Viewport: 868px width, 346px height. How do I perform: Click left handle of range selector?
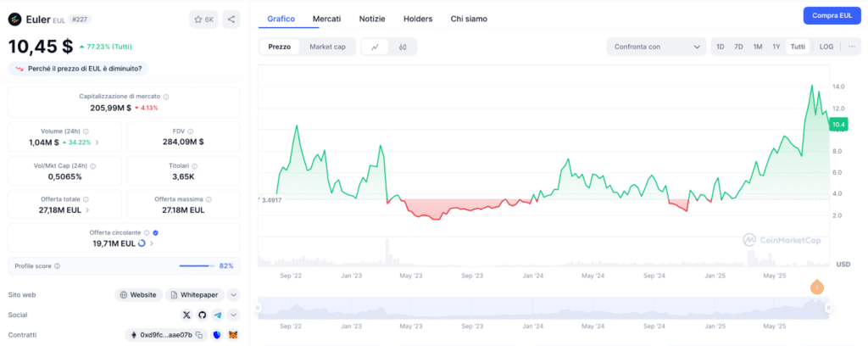pos(258,308)
